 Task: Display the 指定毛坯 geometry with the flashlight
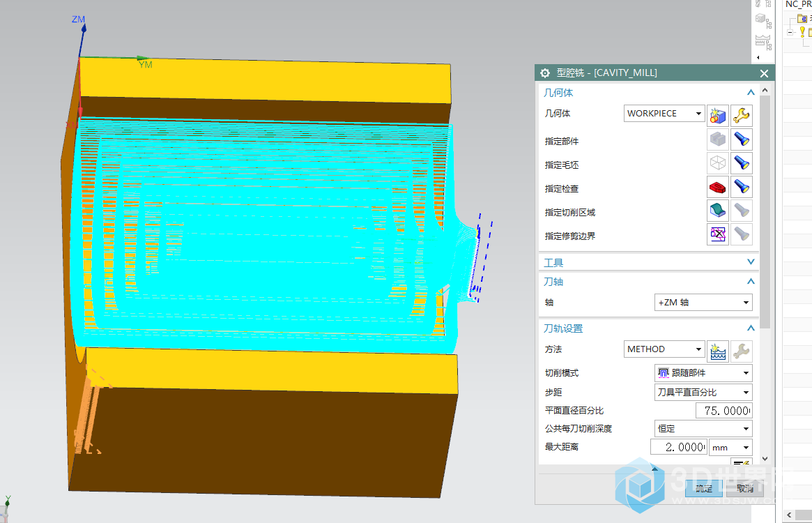click(x=742, y=163)
